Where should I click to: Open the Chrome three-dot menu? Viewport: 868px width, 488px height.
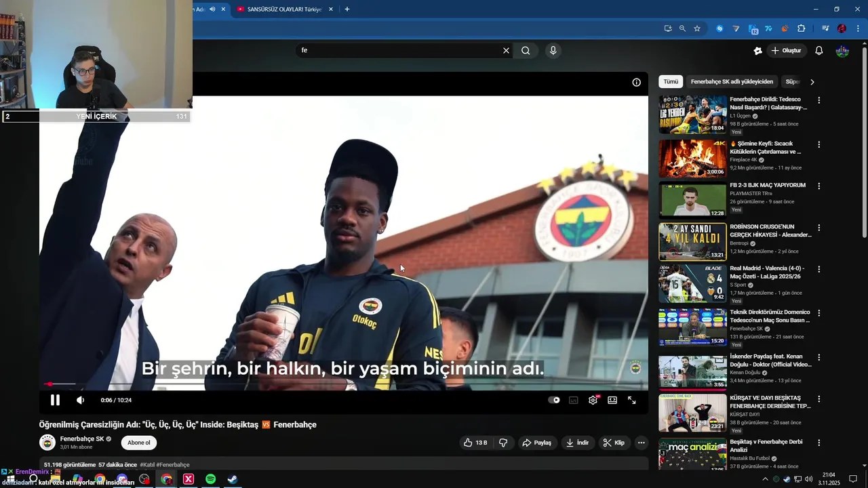858,28
